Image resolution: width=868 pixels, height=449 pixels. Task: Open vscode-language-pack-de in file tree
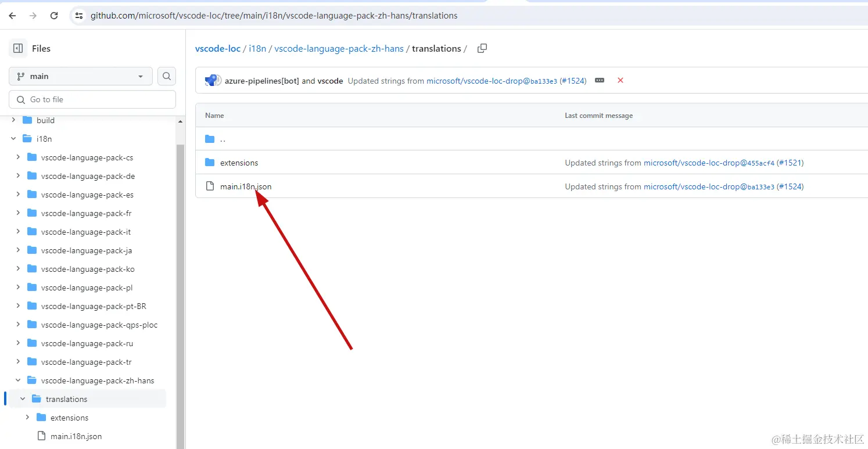[x=88, y=176]
